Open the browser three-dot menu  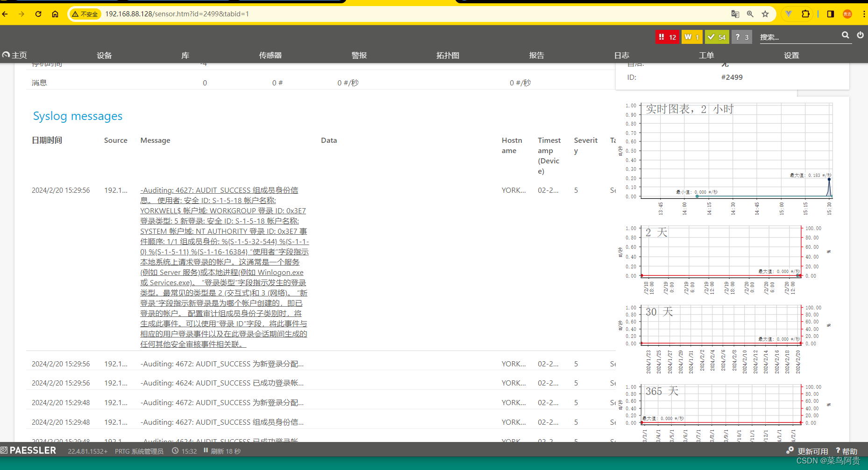[864, 14]
